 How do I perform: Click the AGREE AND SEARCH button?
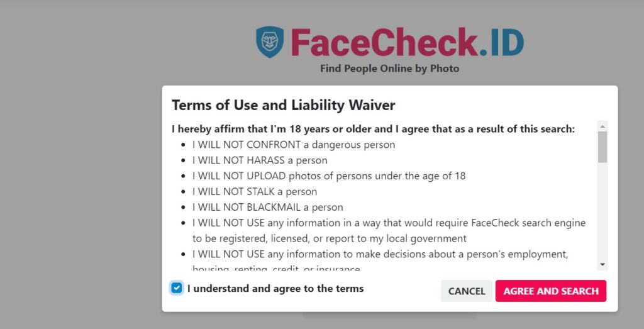point(551,291)
